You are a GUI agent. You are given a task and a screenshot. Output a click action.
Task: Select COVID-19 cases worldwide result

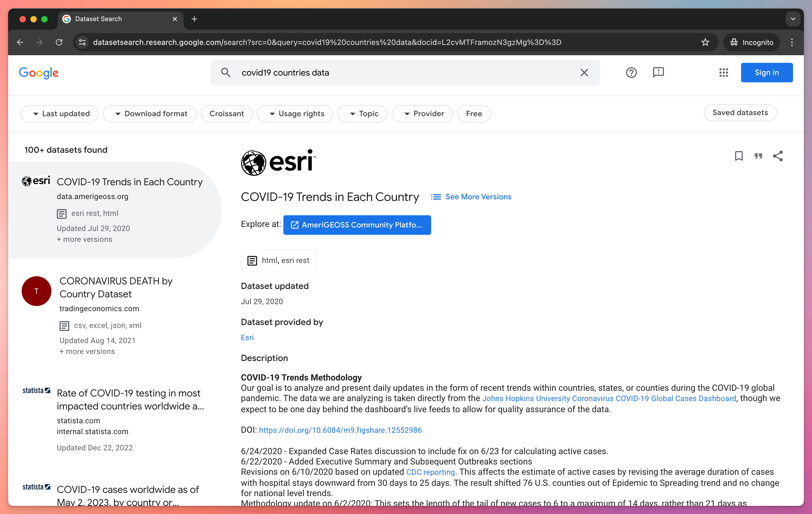tap(128, 495)
